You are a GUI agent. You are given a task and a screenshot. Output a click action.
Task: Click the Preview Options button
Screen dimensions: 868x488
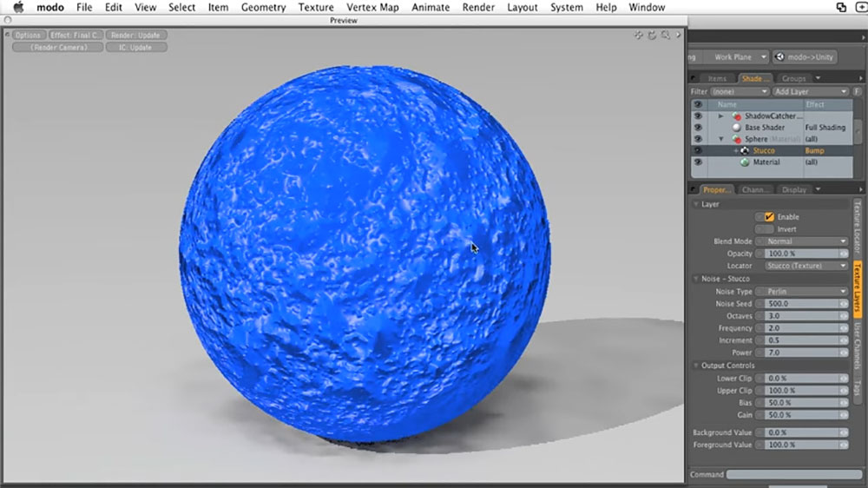[x=29, y=35]
